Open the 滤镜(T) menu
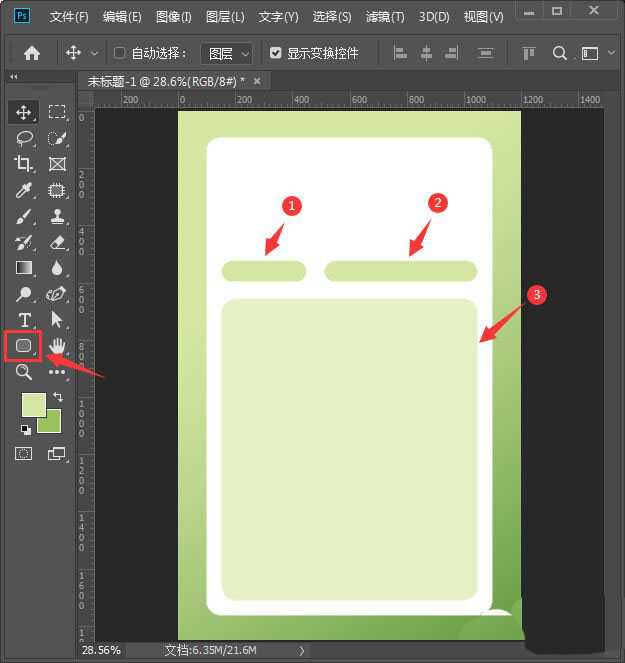The image size is (625, 663). 385,17
